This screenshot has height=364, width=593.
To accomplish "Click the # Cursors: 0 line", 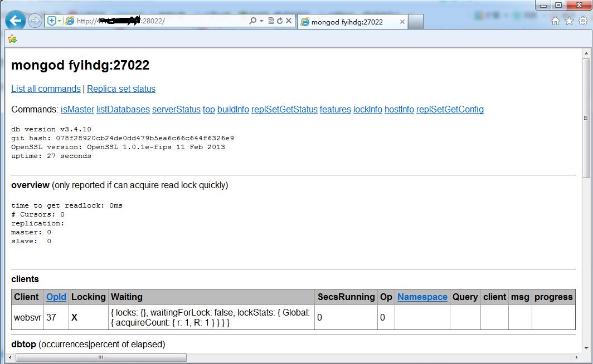I will point(38,214).
